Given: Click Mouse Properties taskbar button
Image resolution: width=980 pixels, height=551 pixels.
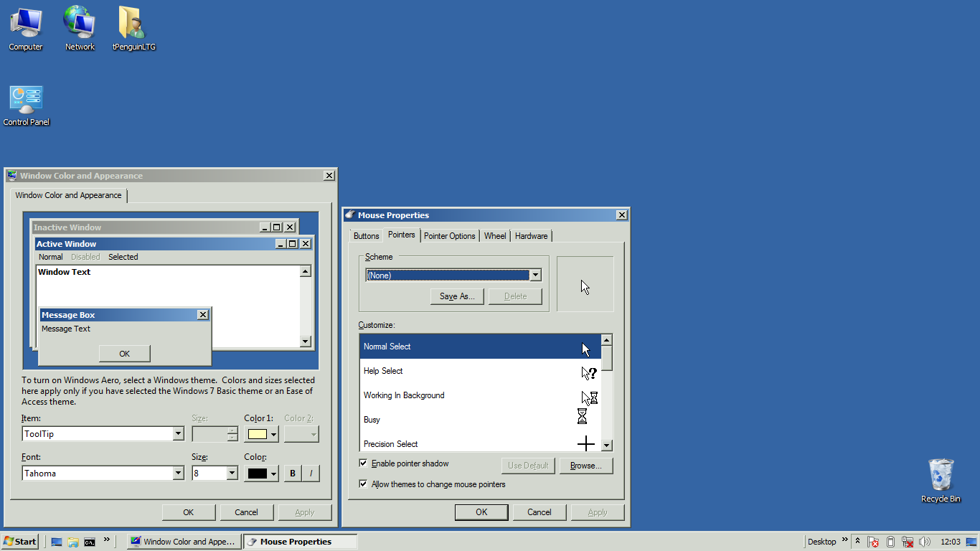Looking at the screenshot, I should (x=300, y=542).
